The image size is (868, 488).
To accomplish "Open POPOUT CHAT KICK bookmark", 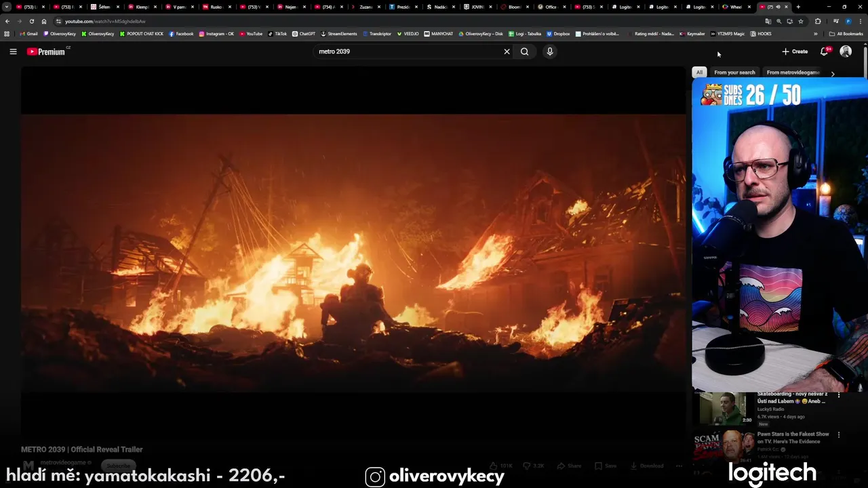I will click(x=142, y=34).
